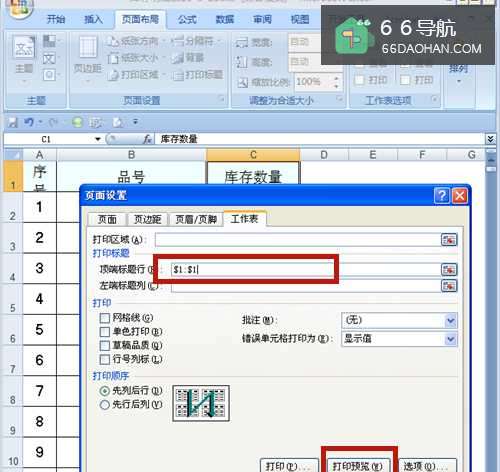Enable the 单色打印 checkbox
500x472 pixels.
click(x=105, y=332)
